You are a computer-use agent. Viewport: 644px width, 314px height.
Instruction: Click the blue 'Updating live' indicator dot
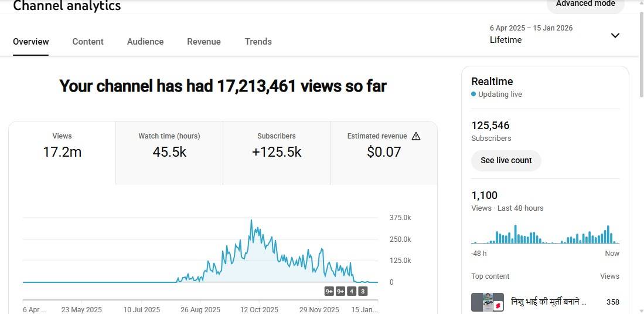[473, 94]
